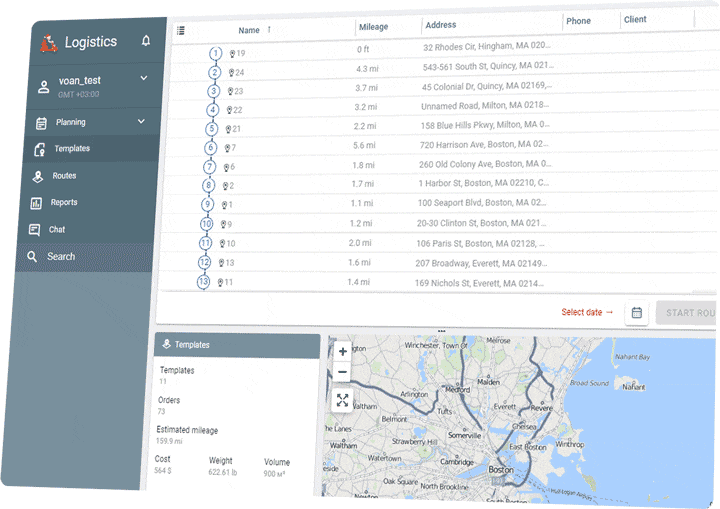Select stop number 11 circle
The image size is (720, 509).
point(205,243)
